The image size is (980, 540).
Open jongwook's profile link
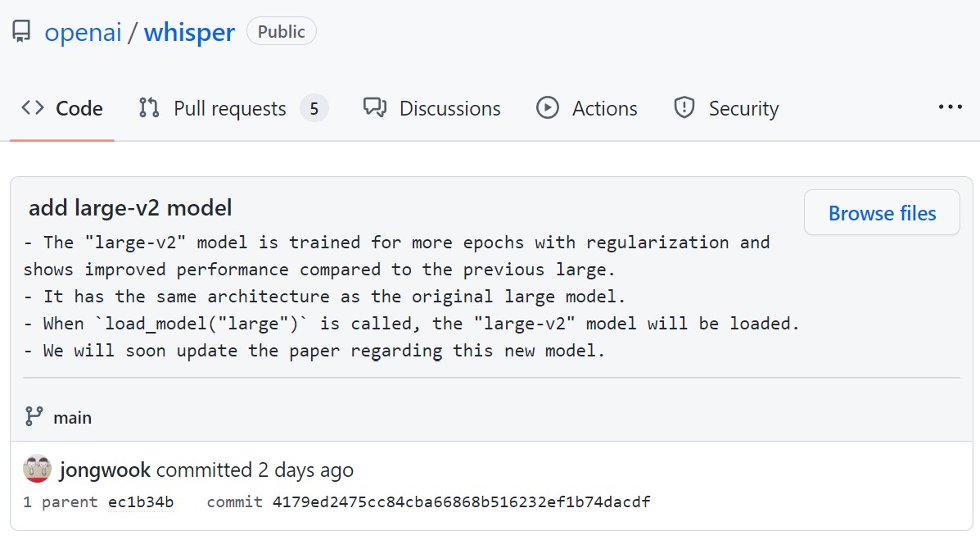105,470
